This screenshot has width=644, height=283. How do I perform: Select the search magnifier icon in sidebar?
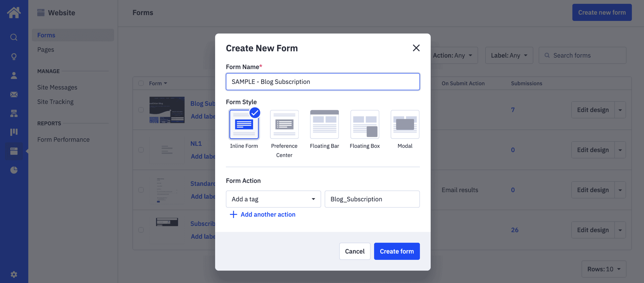point(14,37)
